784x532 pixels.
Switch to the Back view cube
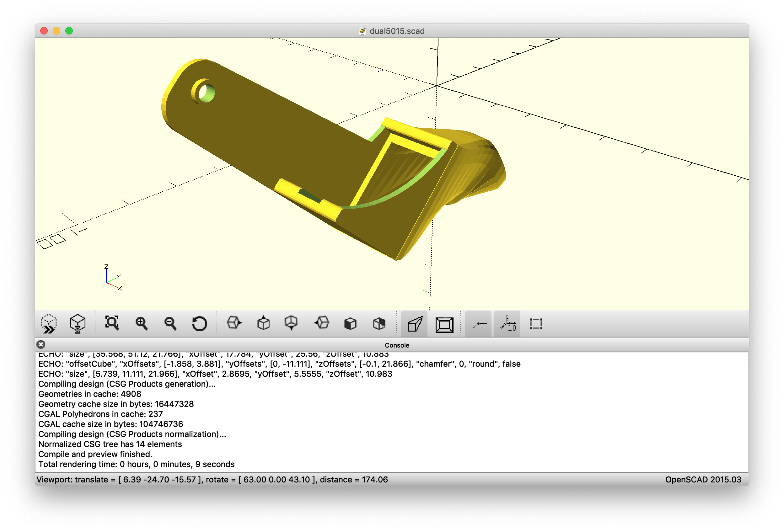click(379, 324)
